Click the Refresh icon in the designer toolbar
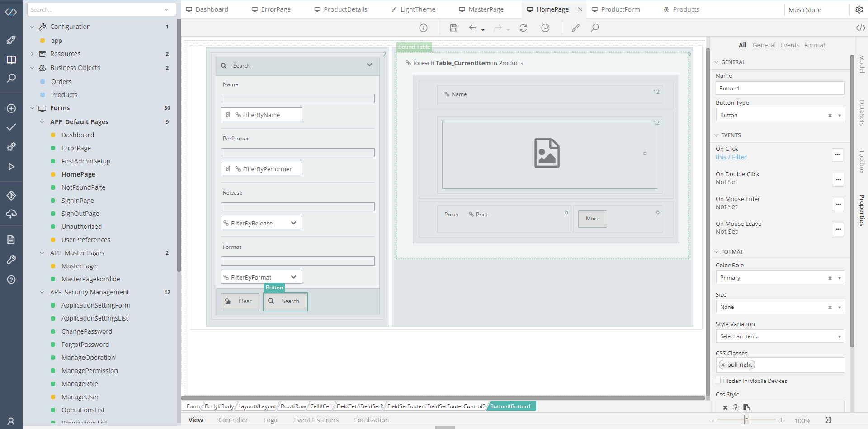 (x=523, y=28)
